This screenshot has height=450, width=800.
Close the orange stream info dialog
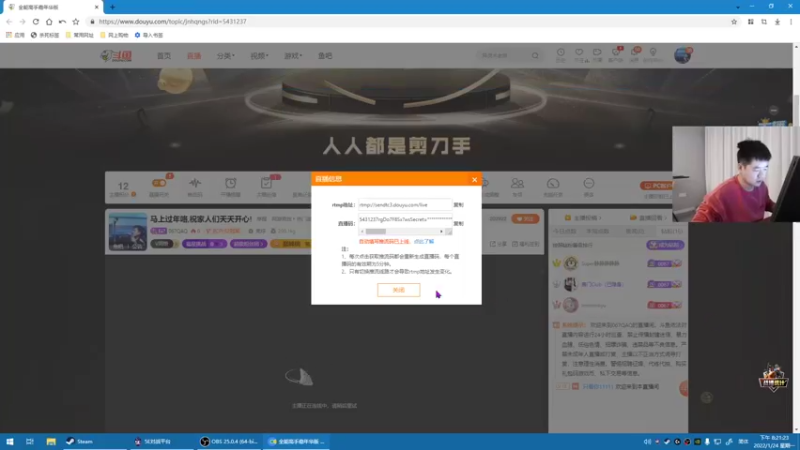coord(474,180)
